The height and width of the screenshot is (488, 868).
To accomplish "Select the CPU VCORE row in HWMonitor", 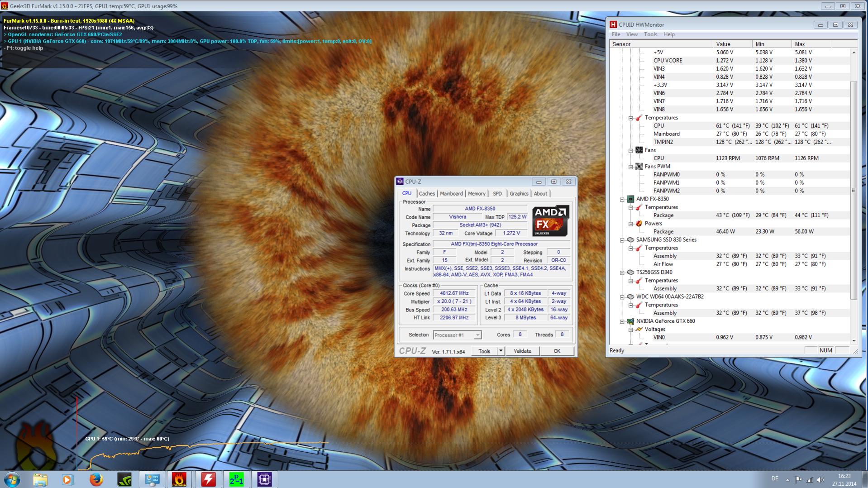I will 730,61.
